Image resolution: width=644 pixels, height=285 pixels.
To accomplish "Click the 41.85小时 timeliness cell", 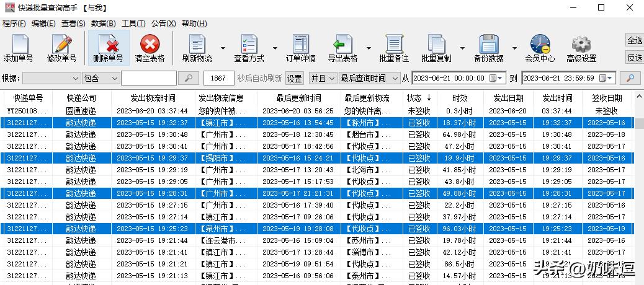I will [460, 170].
